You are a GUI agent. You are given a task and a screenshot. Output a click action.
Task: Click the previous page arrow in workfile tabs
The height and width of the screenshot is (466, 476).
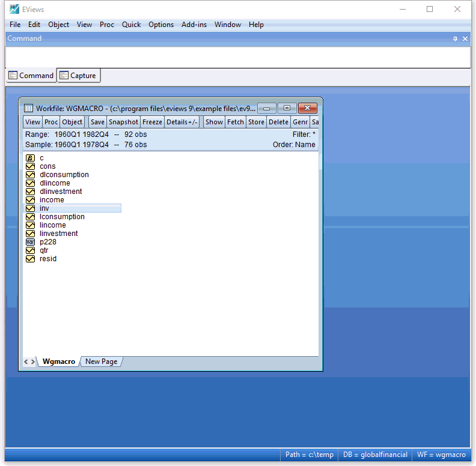click(26, 362)
